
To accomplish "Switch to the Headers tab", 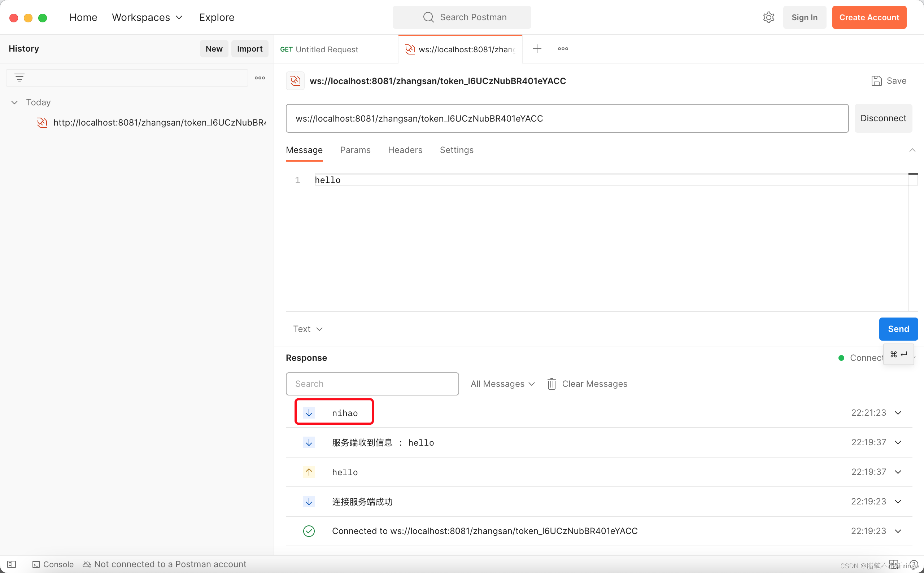I will (x=405, y=150).
